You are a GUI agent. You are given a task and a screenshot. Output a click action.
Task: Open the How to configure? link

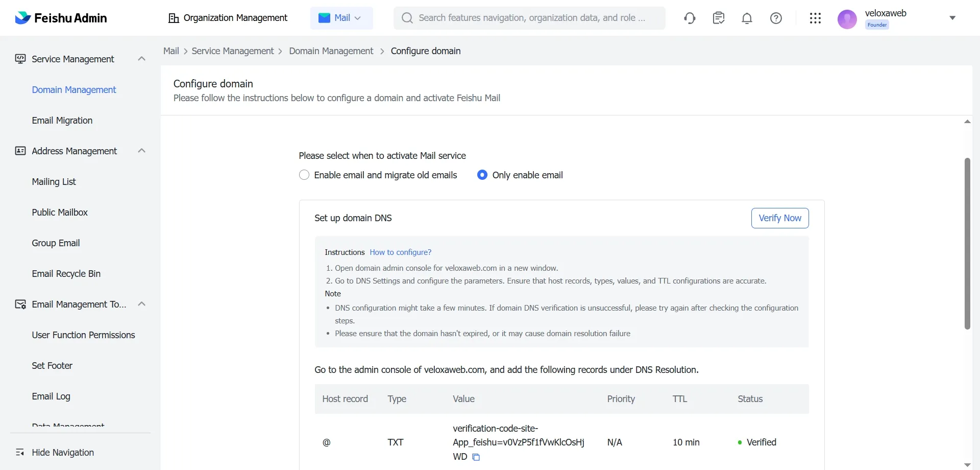(x=400, y=252)
